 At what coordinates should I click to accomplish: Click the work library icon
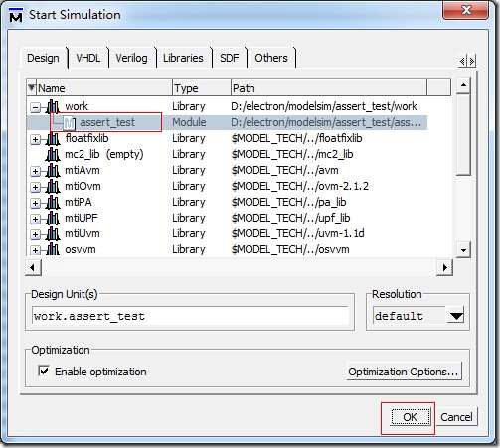[53, 106]
